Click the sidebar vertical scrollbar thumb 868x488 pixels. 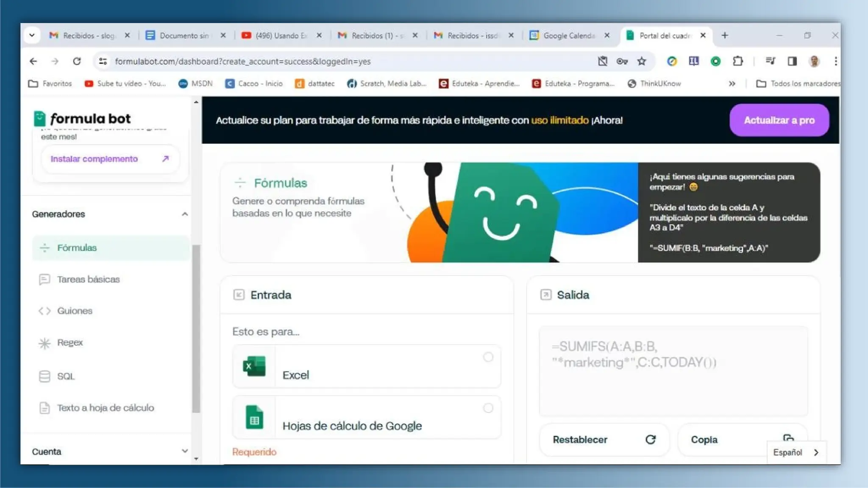[x=196, y=328]
